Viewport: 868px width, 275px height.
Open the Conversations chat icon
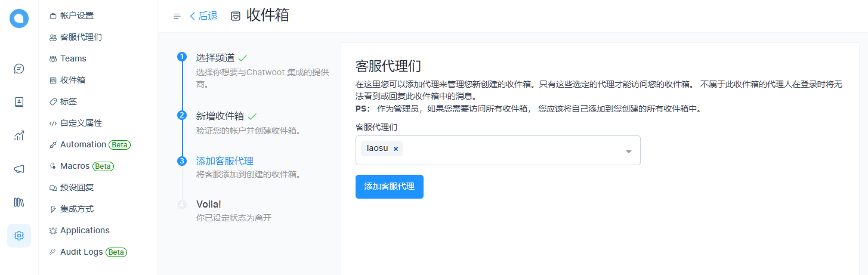coord(19,69)
